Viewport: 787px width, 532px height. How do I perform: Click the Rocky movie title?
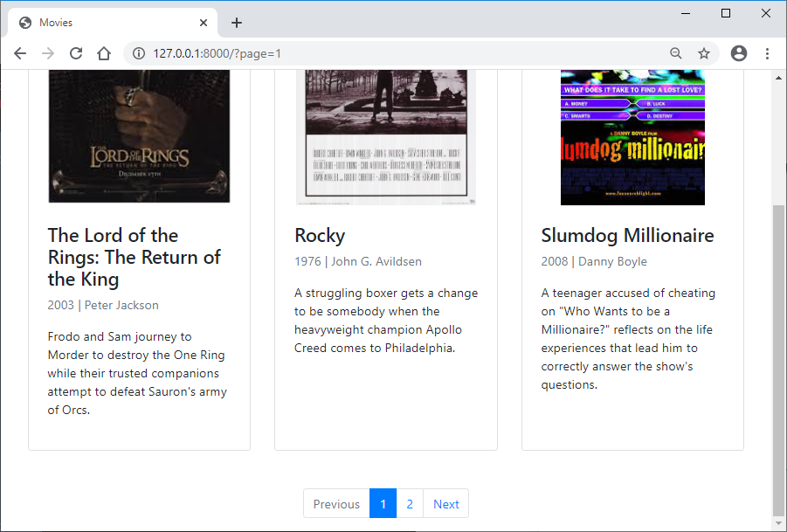click(x=320, y=235)
